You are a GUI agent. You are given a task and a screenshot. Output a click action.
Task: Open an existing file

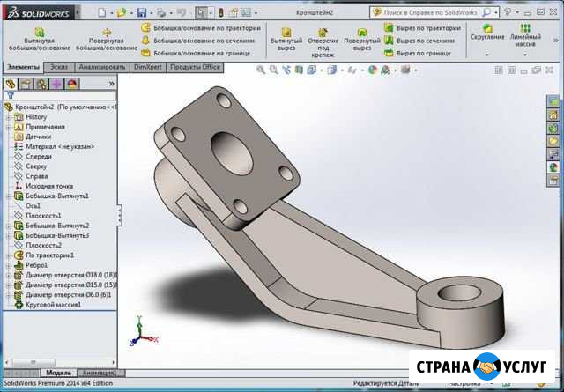[x=122, y=13]
